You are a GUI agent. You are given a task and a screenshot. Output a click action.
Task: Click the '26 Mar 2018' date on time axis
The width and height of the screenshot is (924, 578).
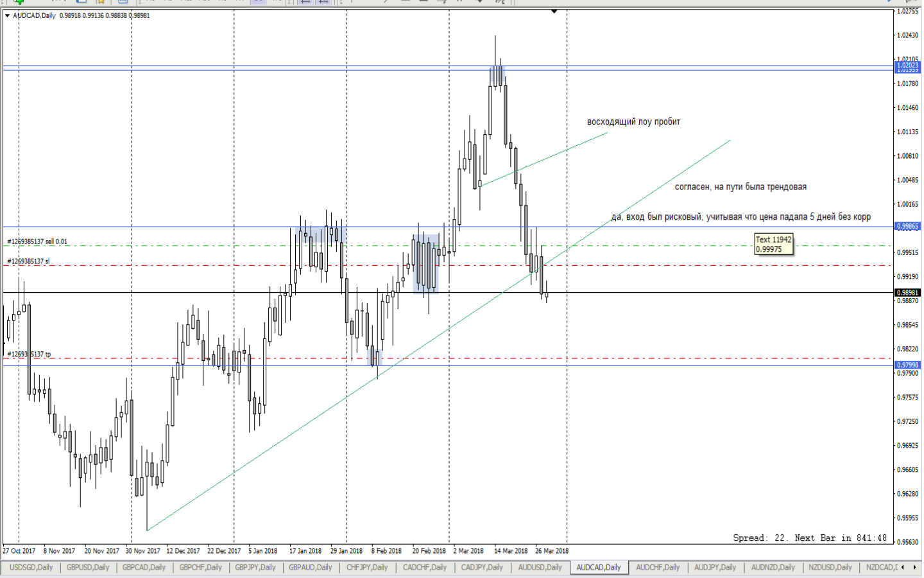tap(552, 551)
